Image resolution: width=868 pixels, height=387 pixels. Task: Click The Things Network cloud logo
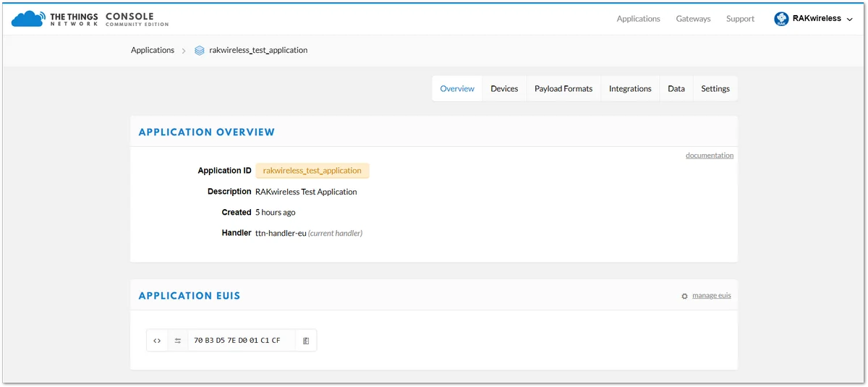(28, 18)
